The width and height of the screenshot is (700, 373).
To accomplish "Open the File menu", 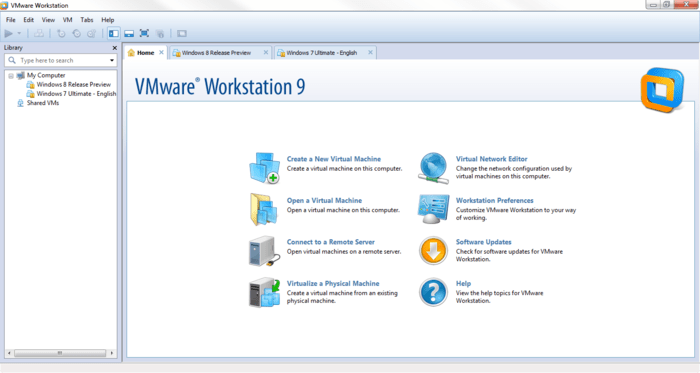I will (11, 20).
